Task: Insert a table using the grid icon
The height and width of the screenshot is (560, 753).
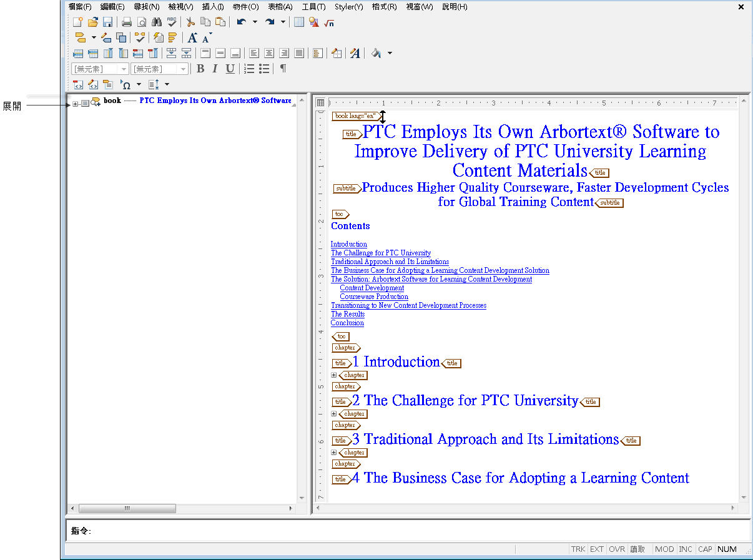Action: click(x=299, y=22)
